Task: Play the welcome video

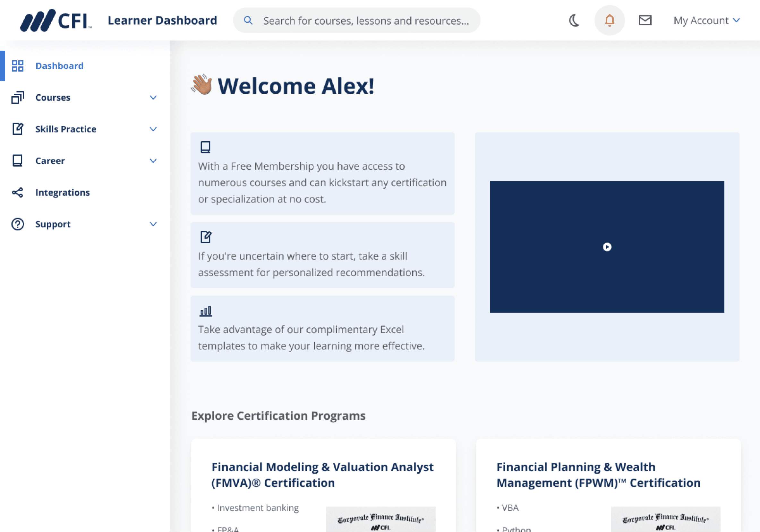Action: (607, 247)
